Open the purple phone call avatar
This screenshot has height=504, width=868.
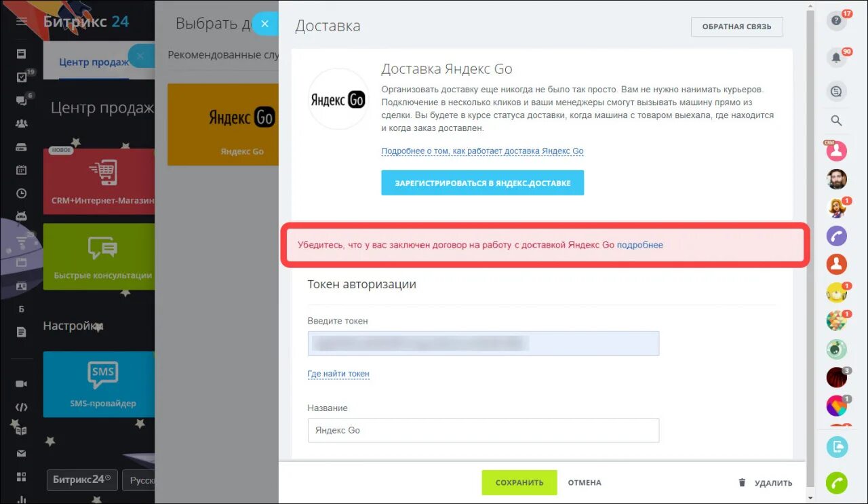[836, 235]
